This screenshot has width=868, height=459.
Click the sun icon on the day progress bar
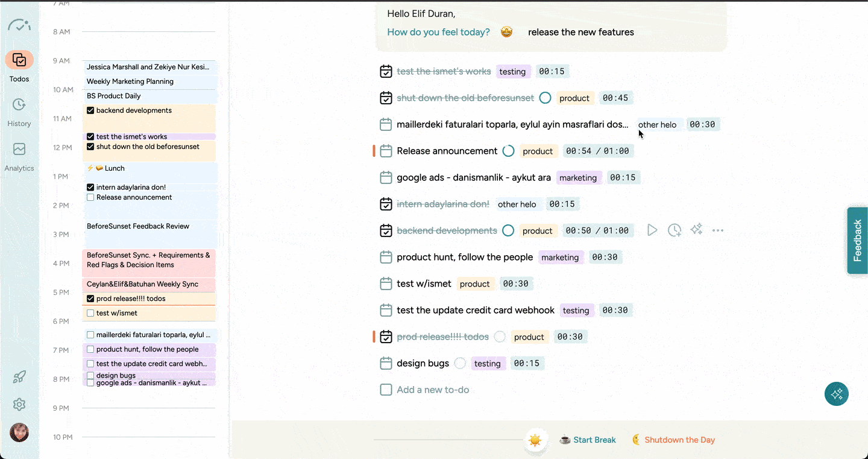pyautogui.click(x=535, y=440)
